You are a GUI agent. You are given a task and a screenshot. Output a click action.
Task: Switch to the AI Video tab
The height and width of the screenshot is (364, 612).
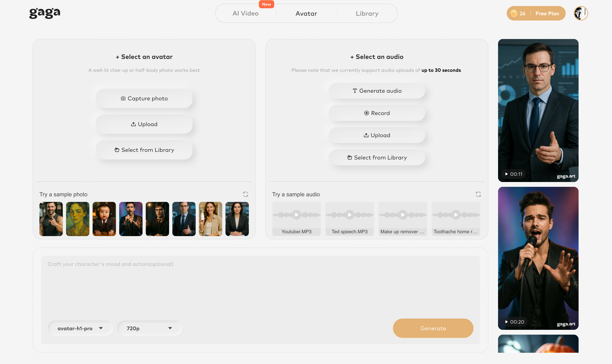pos(245,13)
